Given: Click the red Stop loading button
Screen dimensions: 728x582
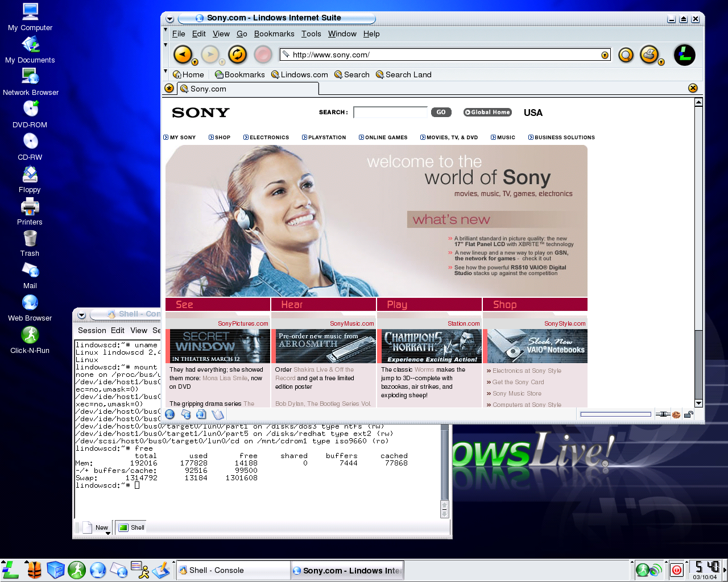Looking at the screenshot, I should coord(263,55).
